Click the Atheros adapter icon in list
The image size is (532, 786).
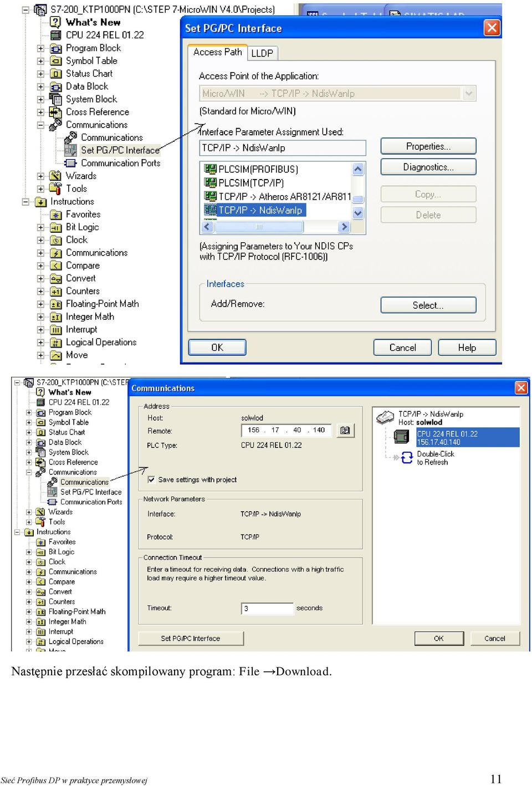coord(210,196)
